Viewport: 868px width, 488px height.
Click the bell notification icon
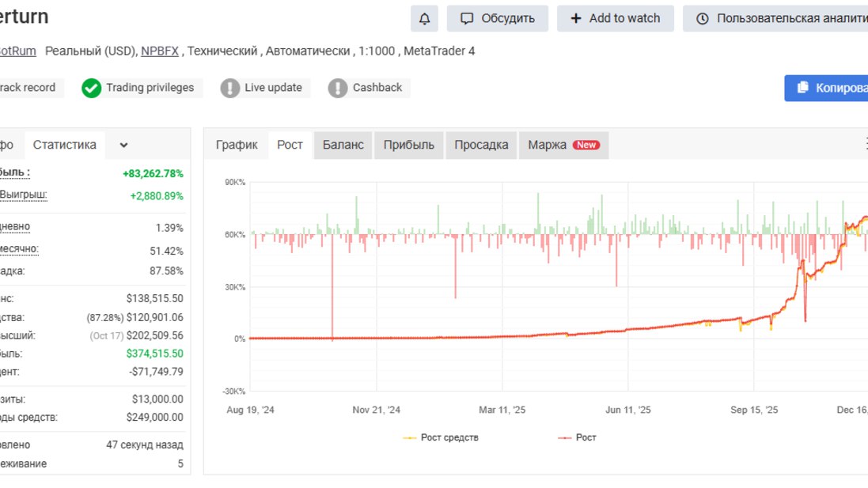tap(424, 19)
